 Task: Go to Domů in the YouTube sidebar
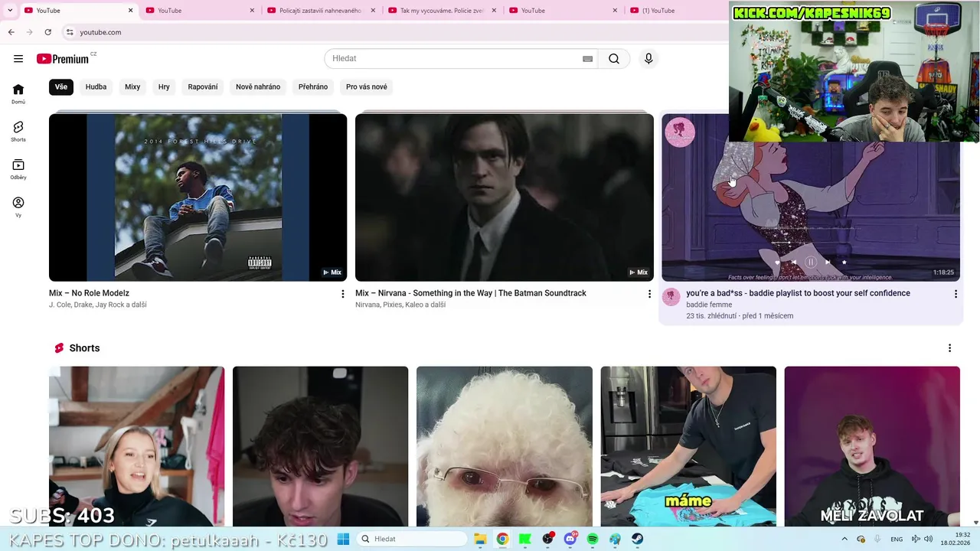click(x=18, y=93)
